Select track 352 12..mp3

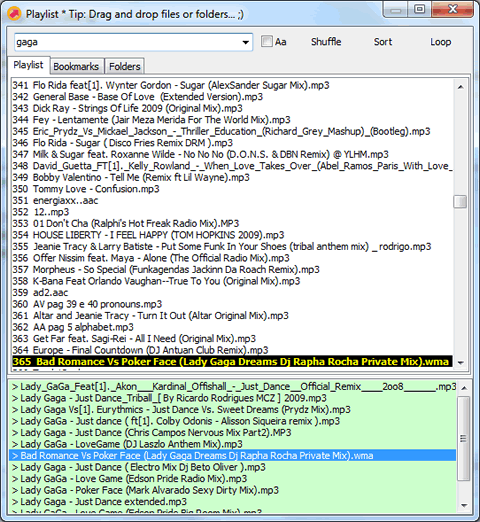[232, 212]
